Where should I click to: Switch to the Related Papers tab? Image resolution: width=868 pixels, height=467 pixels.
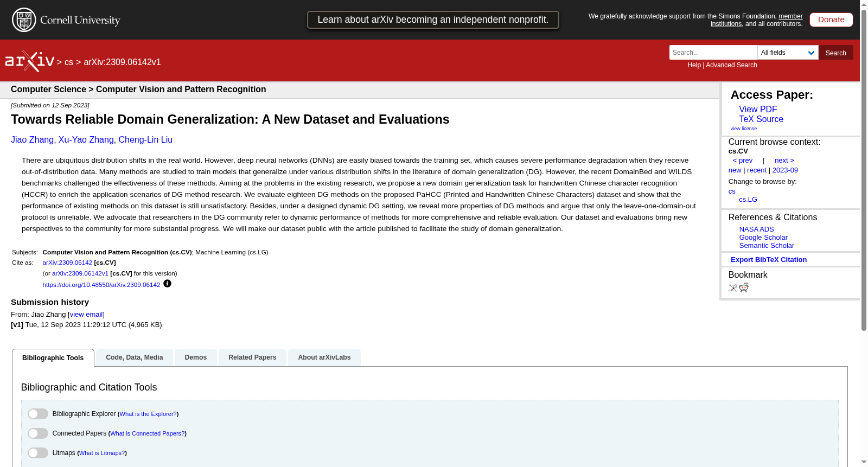252,357
